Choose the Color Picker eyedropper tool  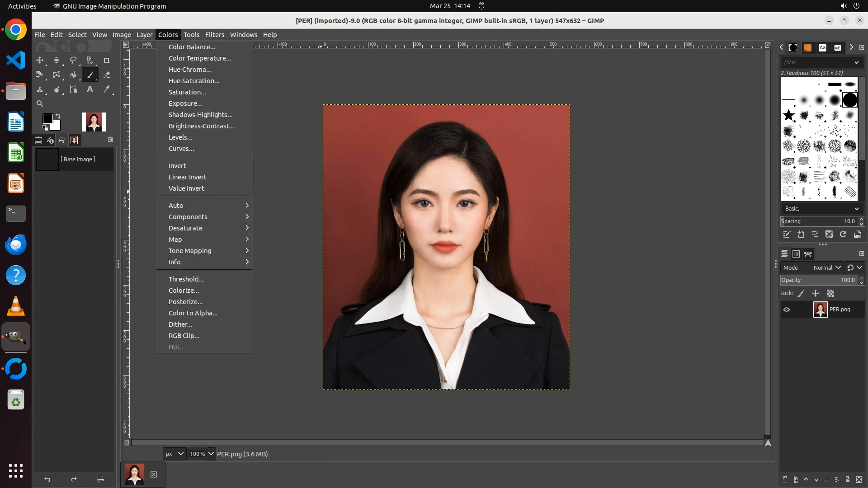(107, 89)
